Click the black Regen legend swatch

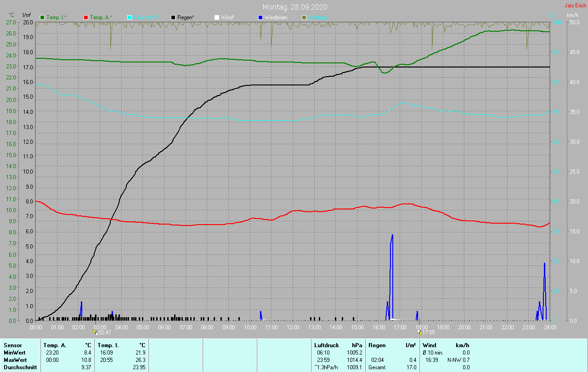pos(173,17)
